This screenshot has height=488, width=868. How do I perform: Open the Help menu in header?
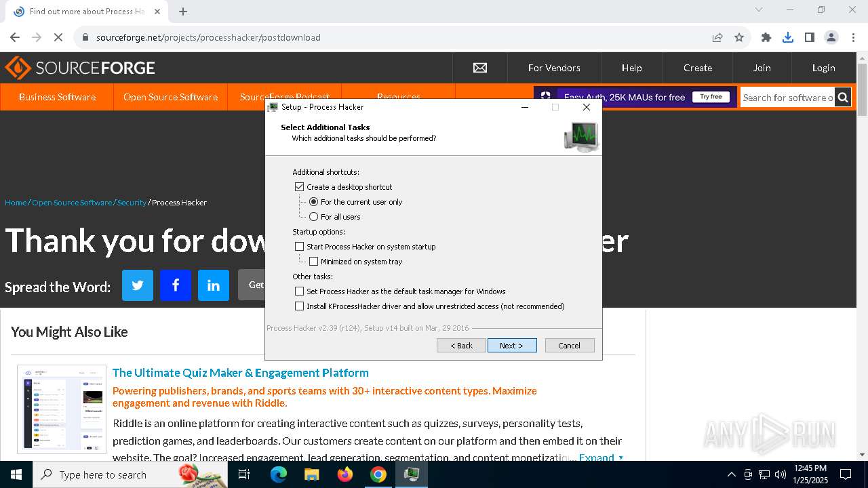point(631,68)
